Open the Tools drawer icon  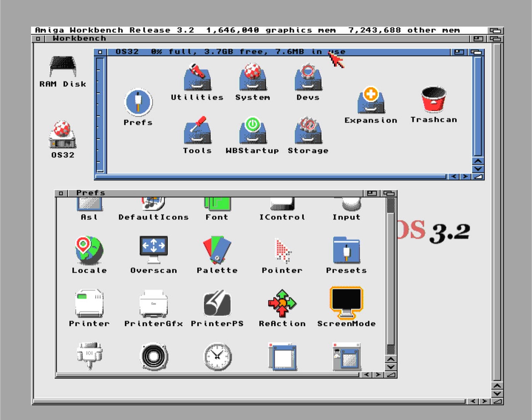[197, 130]
